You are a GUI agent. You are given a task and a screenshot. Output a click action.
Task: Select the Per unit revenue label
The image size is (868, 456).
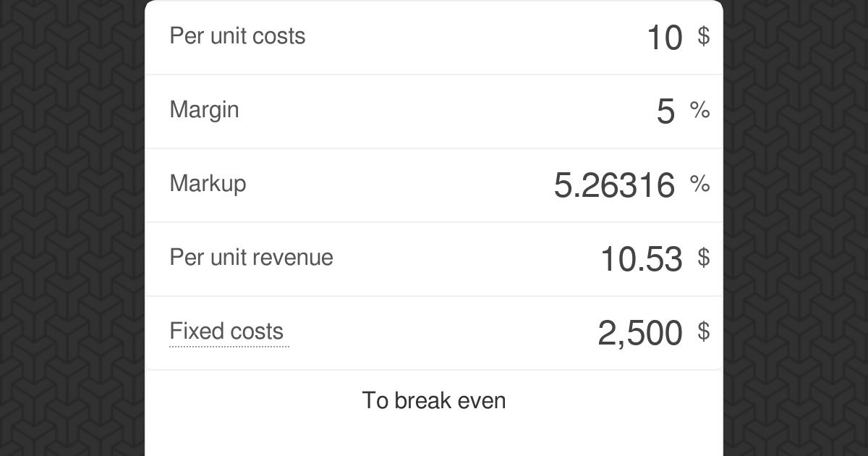pyautogui.click(x=251, y=257)
